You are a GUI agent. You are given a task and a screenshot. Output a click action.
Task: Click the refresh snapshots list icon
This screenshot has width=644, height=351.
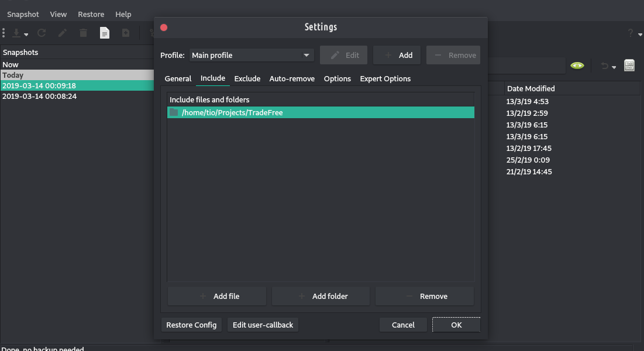point(42,33)
